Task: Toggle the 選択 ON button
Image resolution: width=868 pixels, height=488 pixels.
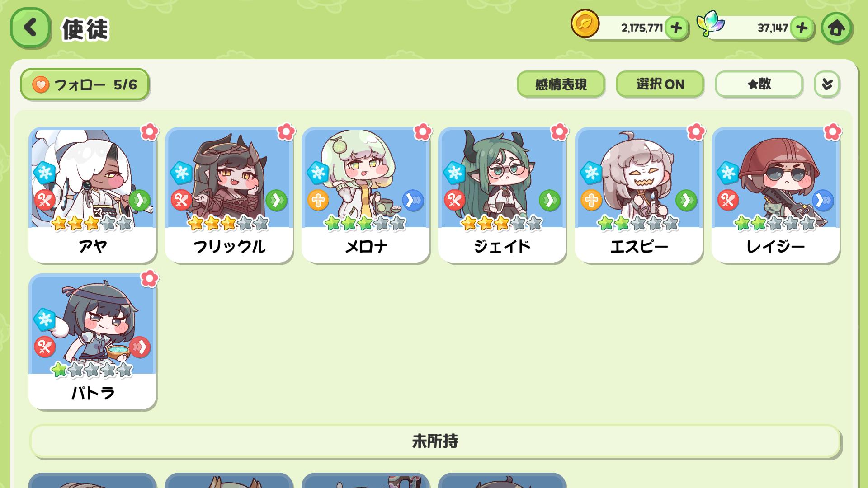Action: (x=660, y=84)
